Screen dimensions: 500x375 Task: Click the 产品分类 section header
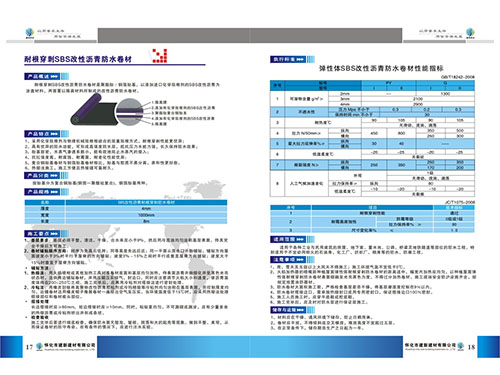click(x=47, y=175)
